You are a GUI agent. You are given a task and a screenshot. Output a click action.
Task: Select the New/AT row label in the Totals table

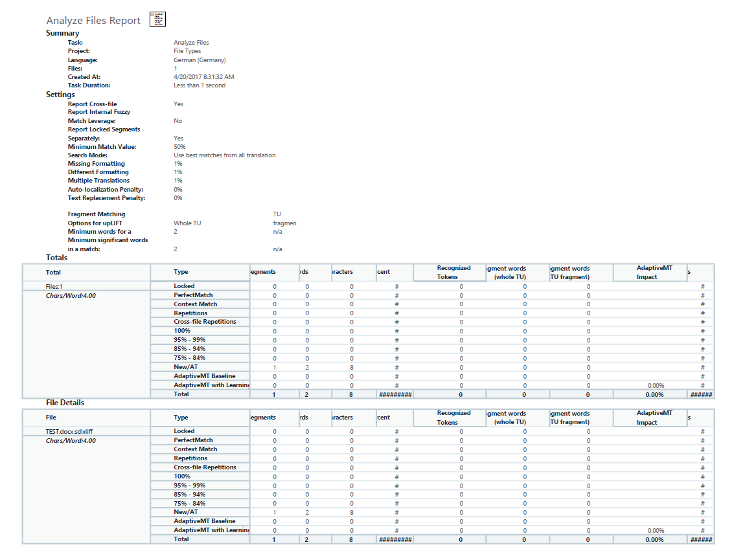point(186,367)
